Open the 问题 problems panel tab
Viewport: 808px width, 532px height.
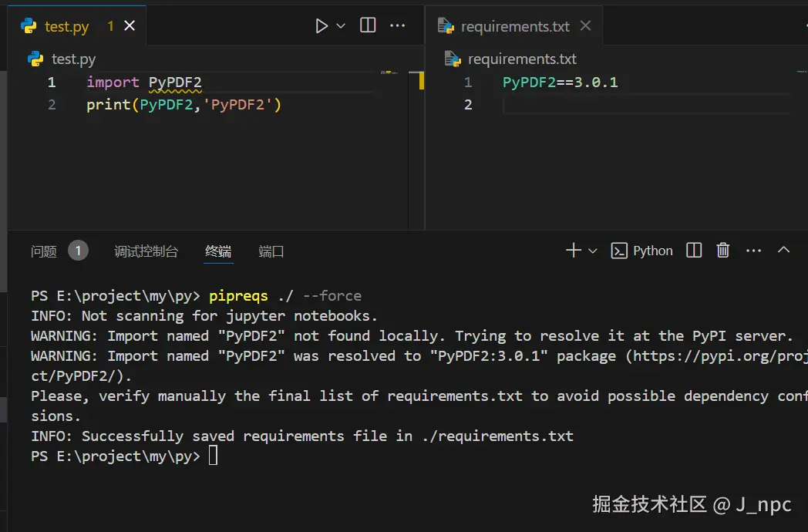[44, 251]
